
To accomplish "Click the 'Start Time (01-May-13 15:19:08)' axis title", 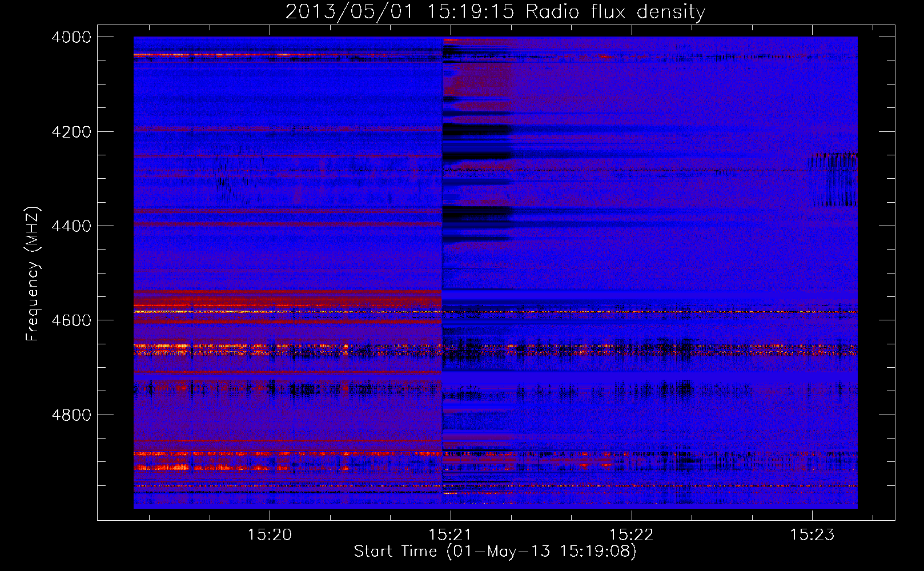I will pos(495,552).
